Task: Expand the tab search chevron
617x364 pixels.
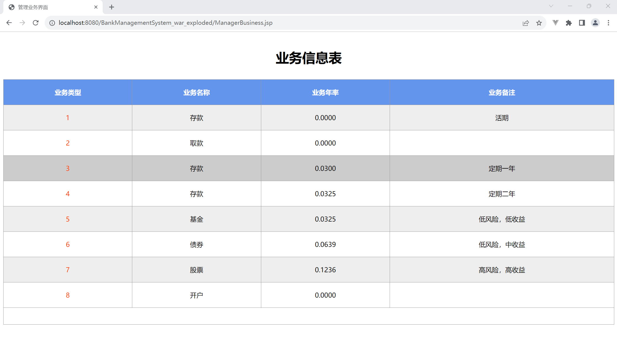Action: click(551, 6)
